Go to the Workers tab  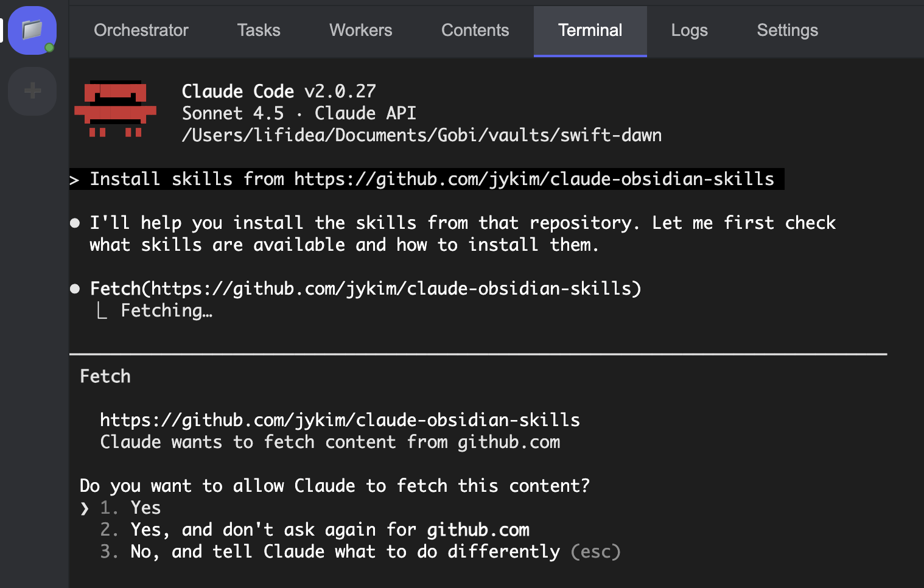[x=360, y=30]
